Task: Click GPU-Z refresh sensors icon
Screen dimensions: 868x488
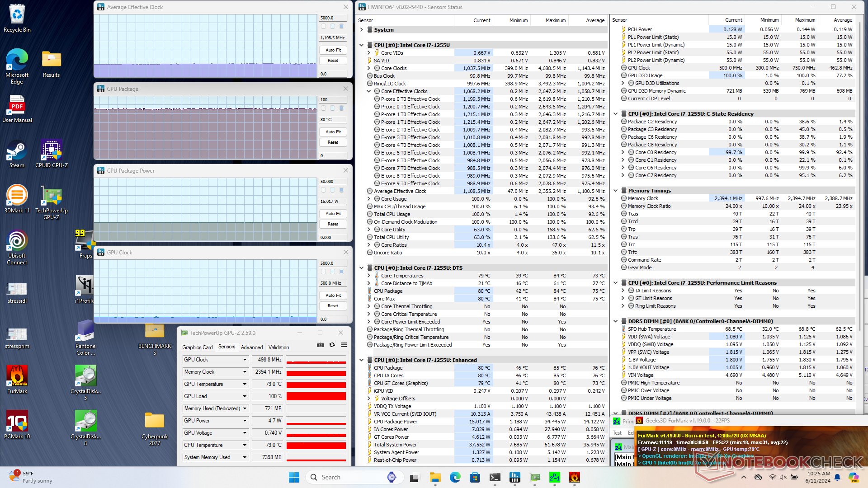Action: [332, 345]
